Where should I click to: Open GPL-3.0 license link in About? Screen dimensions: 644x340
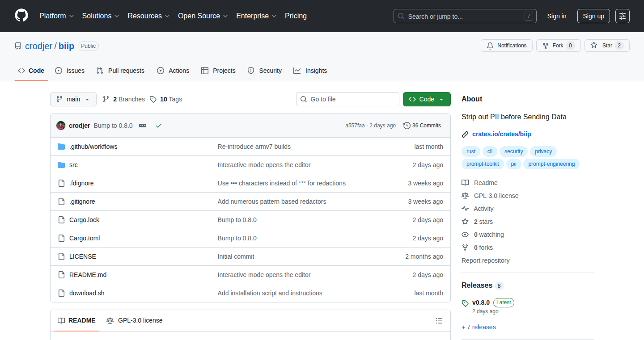tap(491, 196)
